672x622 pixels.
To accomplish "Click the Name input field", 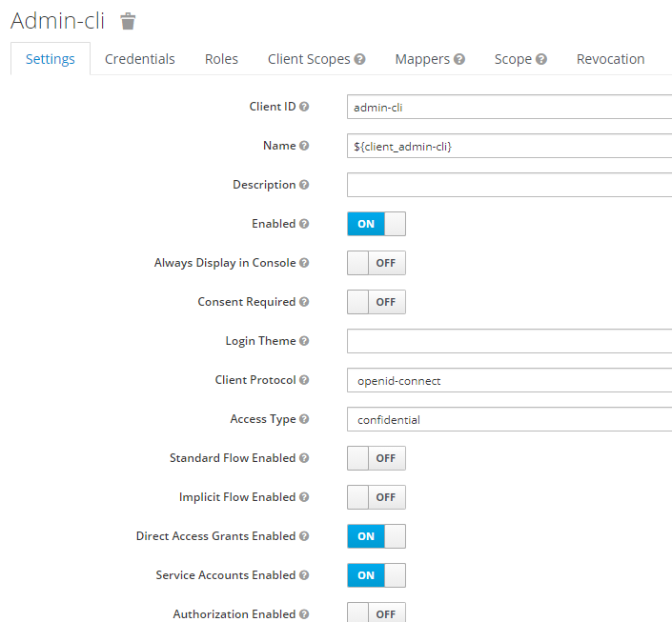I will point(510,146).
